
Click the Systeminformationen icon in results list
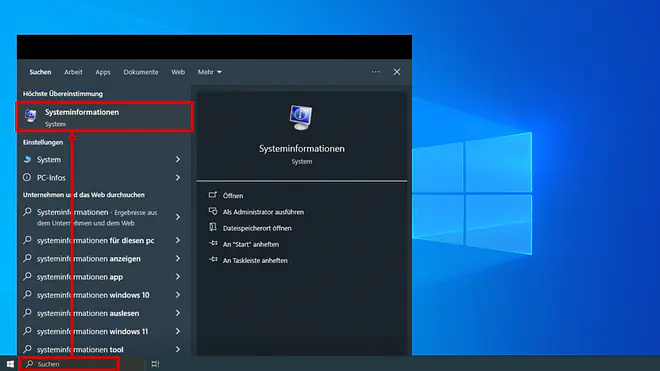(31, 115)
